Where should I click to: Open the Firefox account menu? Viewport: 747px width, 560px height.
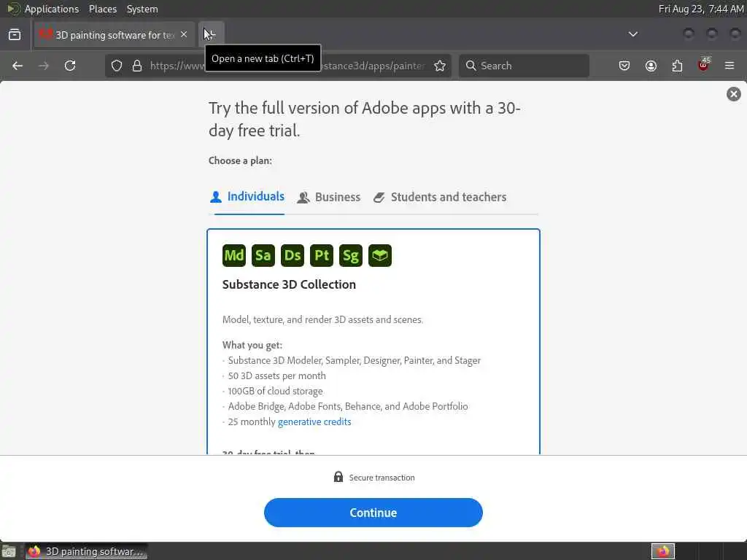[651, 66]
